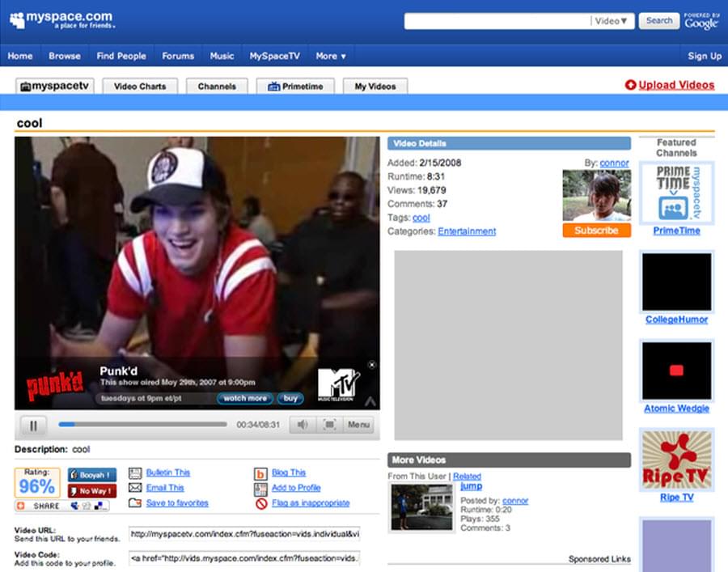
Task: Open the Video search type dropdown
Action: tap(612, 21)
